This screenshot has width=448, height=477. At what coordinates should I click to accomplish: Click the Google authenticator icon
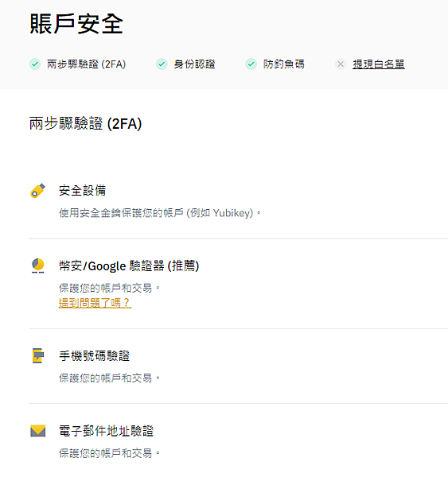[x=37, y=266]
